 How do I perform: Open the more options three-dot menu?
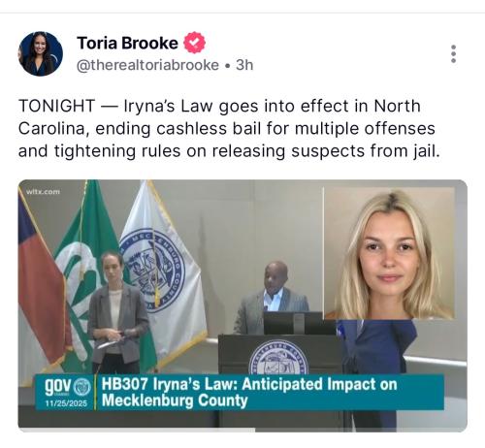pyautogui.click(x=453, y=53)
